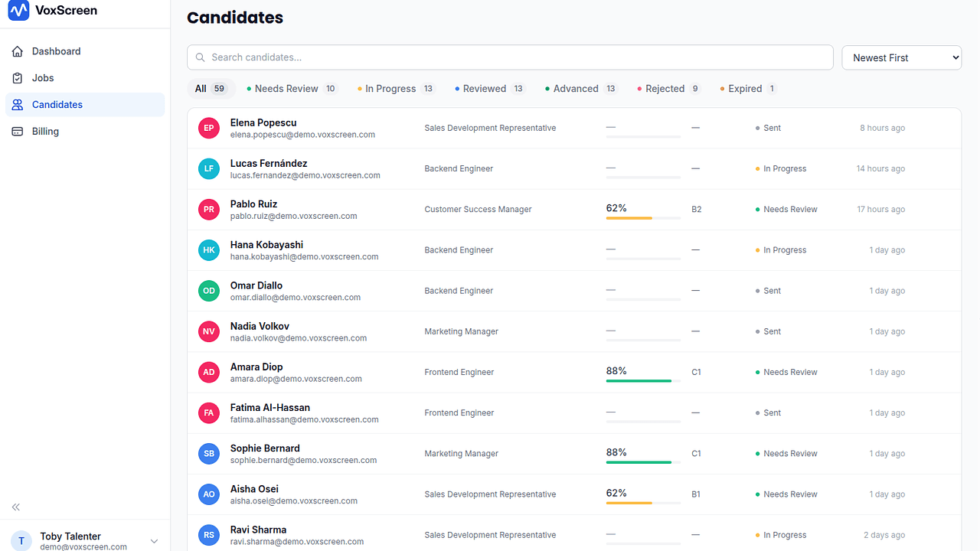Filter by Needs Review tab

pyautogui.click(x=292, y=89)
